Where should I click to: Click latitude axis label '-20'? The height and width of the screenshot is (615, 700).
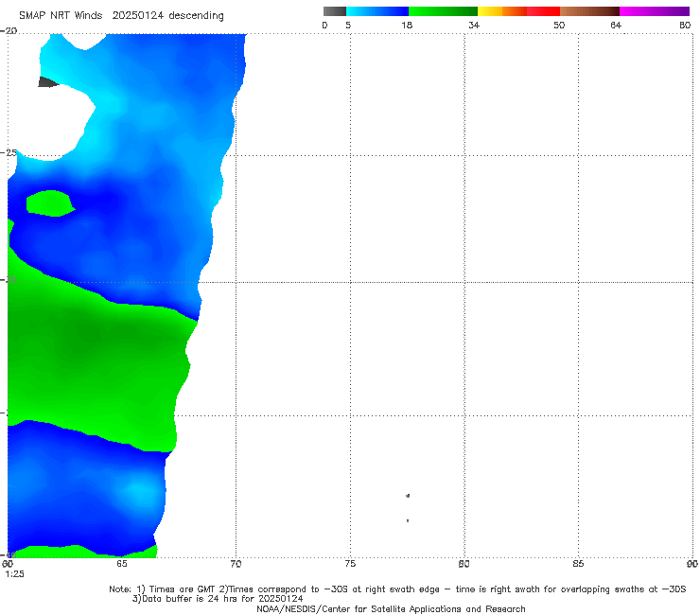[x=9, y=31]
